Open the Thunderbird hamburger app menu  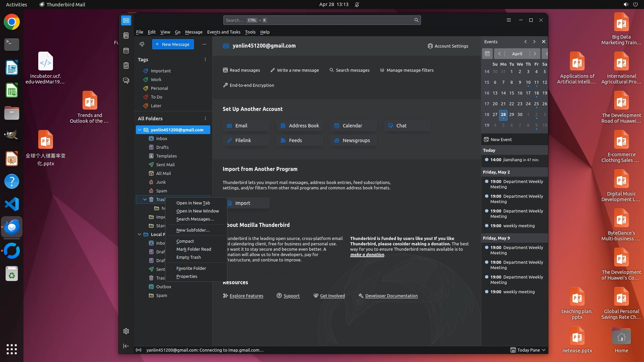point(509,20)
